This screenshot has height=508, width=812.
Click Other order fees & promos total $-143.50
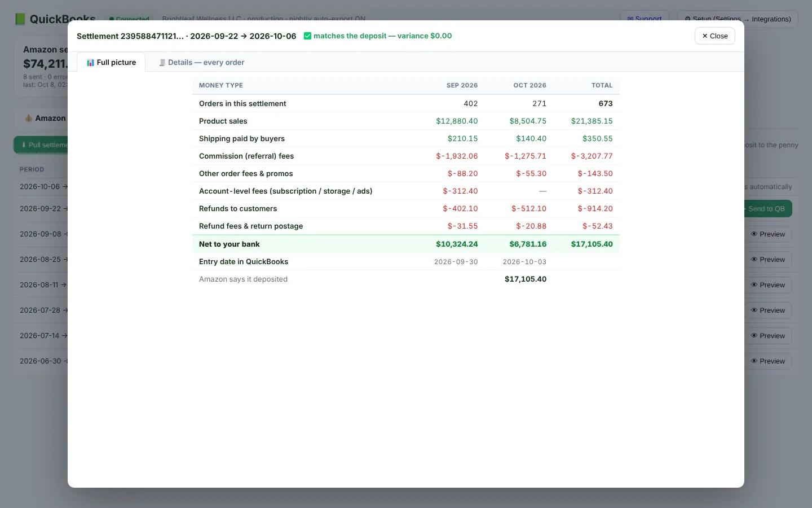[x=595, y=173]
